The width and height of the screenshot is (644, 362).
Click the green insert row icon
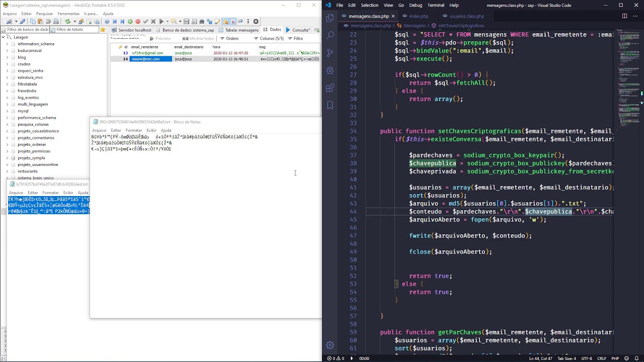(x=130, y=22)
